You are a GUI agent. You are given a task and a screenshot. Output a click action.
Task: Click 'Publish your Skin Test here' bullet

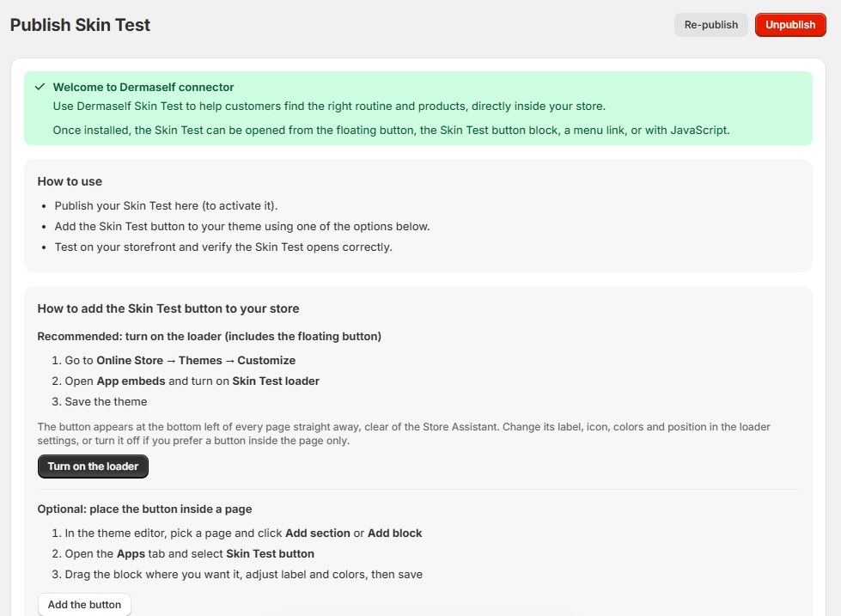(x=166, y=205)
